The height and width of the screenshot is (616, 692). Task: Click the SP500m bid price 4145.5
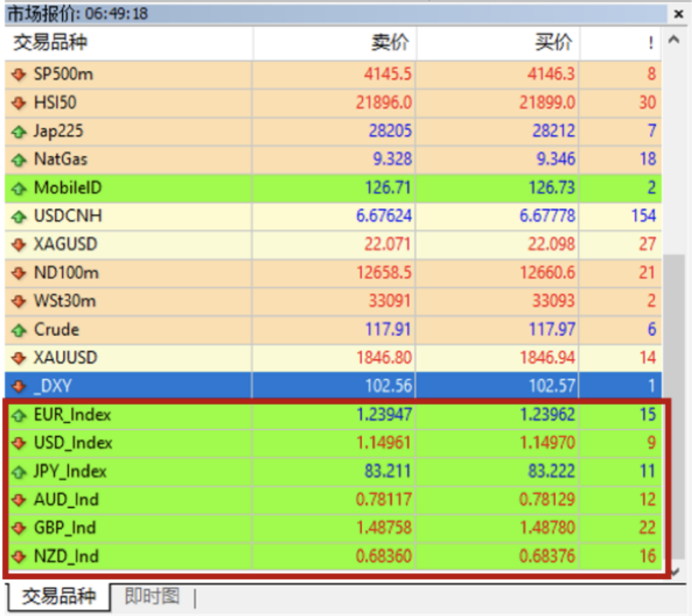coord(388,74)
